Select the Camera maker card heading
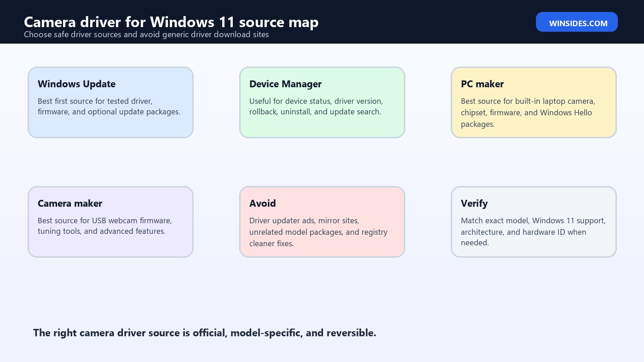644x362 pixels. pos(70,204)
